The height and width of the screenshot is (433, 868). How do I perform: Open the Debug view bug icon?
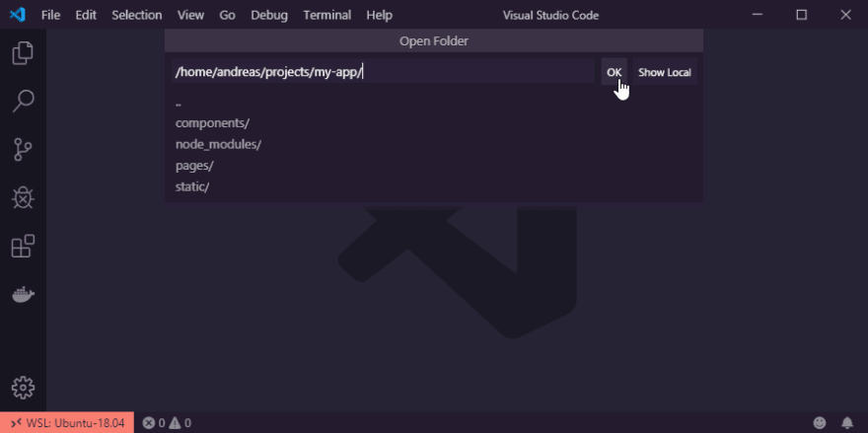(23, 197)
